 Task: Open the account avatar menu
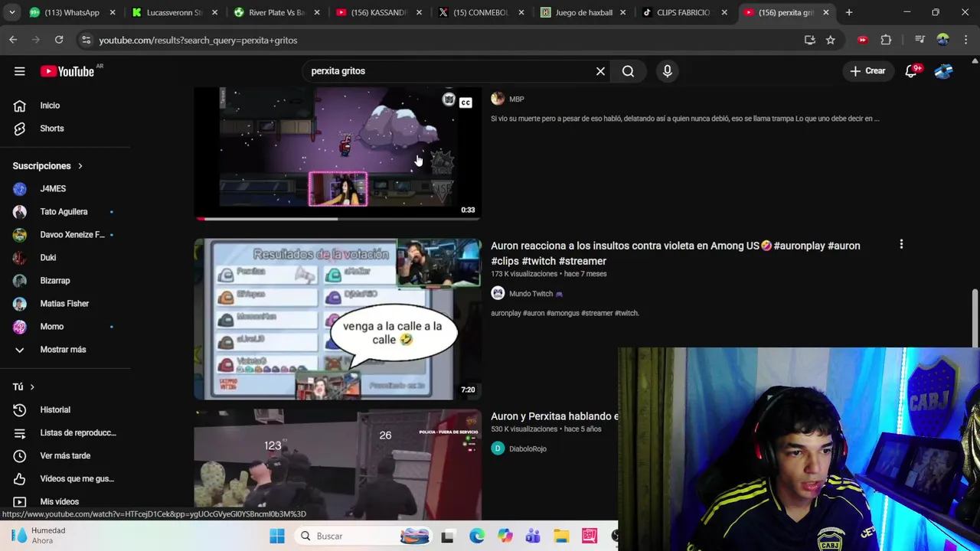tap(943, 71)
